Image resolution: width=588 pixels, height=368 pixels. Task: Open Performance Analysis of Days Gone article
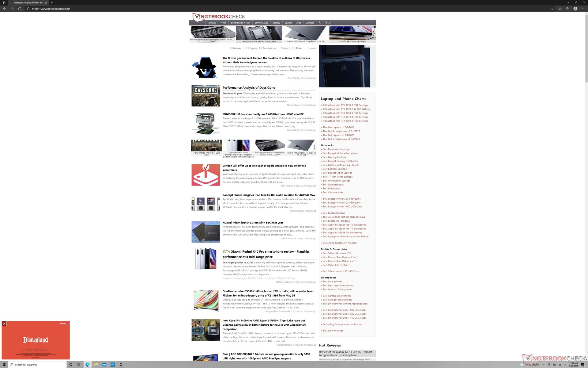[x=249, y=88]
